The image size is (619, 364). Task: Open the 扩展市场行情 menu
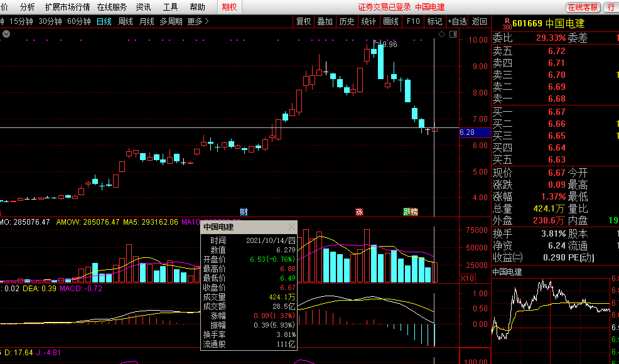[67, 7]
